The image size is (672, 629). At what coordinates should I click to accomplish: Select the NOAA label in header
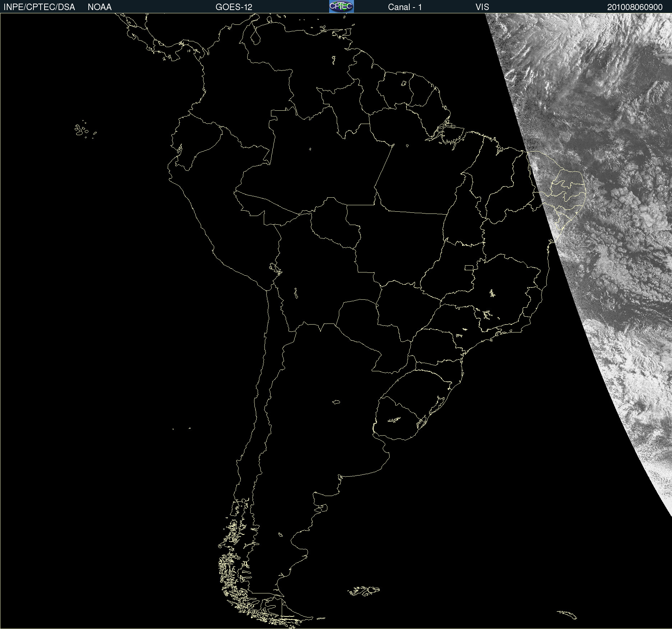[100, 7]
